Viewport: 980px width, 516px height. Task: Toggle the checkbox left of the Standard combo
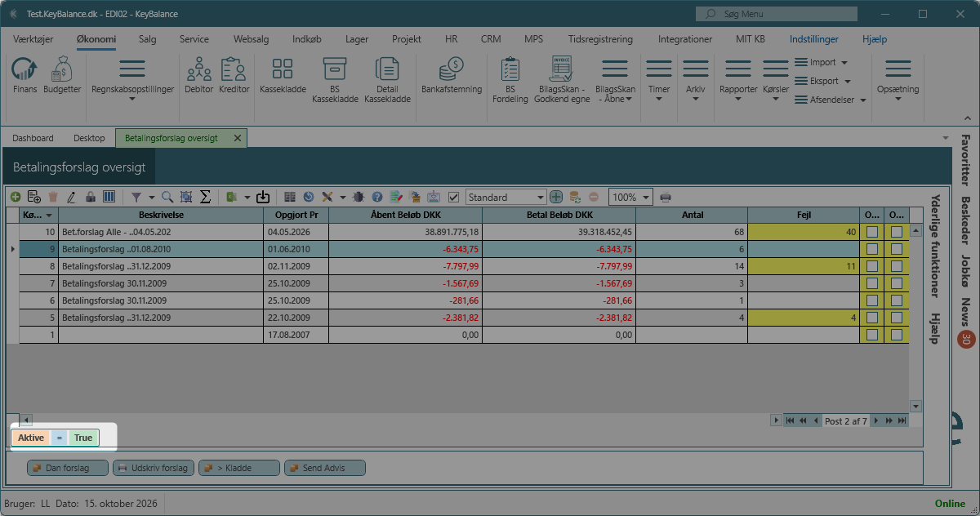click(x=454, y=197)
